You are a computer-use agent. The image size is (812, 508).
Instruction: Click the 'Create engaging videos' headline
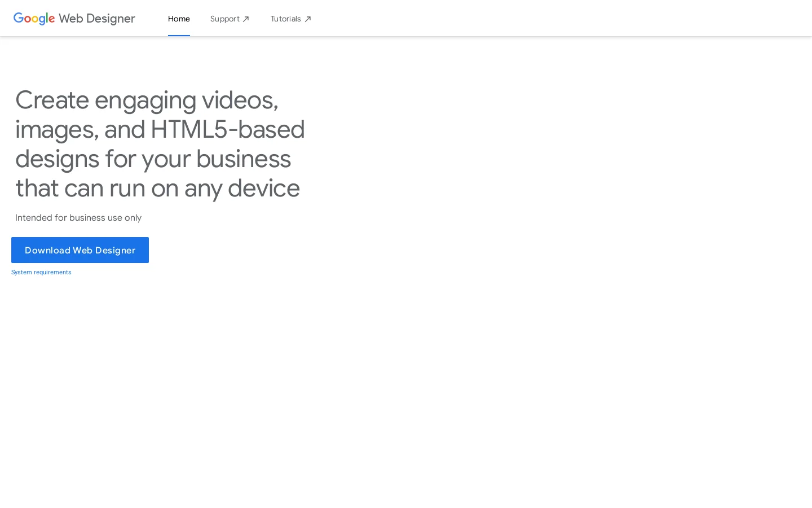click(x=160, y=144)
